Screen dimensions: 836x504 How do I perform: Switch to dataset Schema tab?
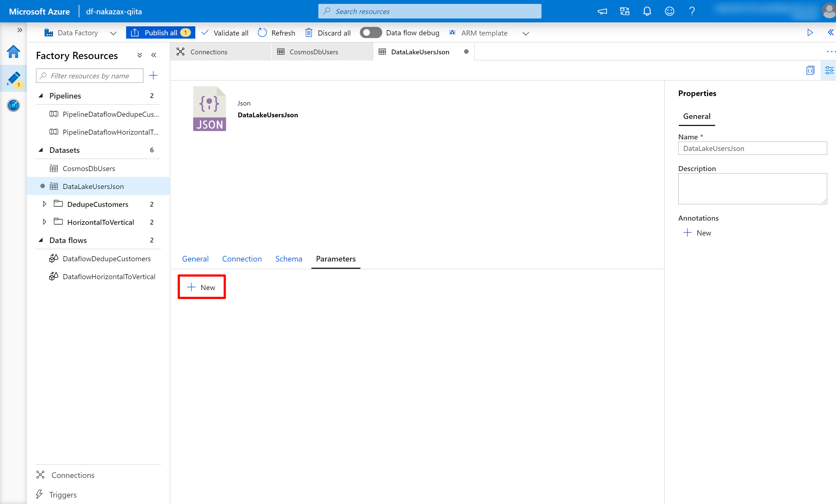click(x=289, y=259)
